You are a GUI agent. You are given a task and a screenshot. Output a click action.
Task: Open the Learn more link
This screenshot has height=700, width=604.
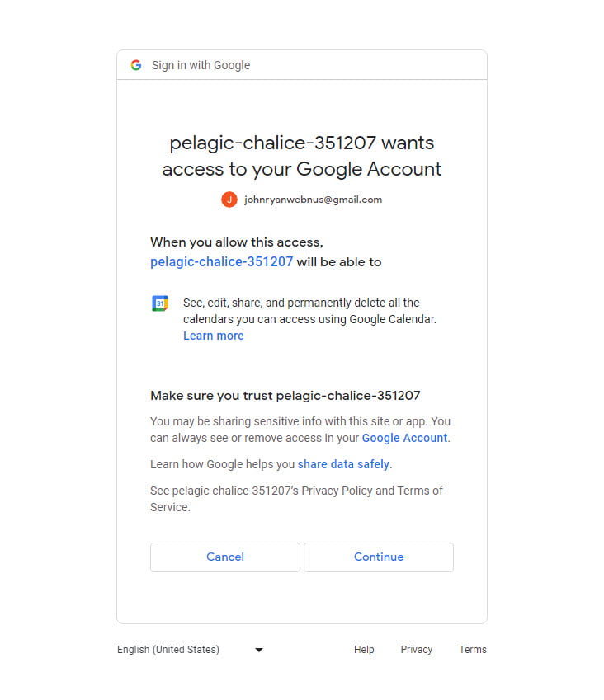pyautogui.click(x=213, y=336)
